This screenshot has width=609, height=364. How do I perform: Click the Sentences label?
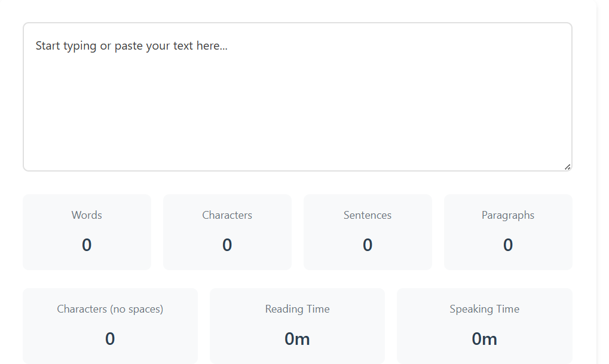pyautogui.click(x=368, y=215)
